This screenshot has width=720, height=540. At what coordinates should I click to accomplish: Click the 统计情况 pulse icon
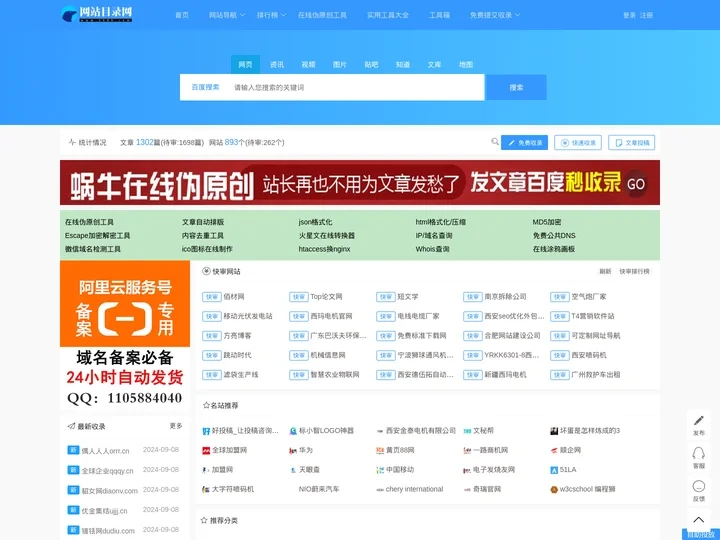[x=72, y=142]
